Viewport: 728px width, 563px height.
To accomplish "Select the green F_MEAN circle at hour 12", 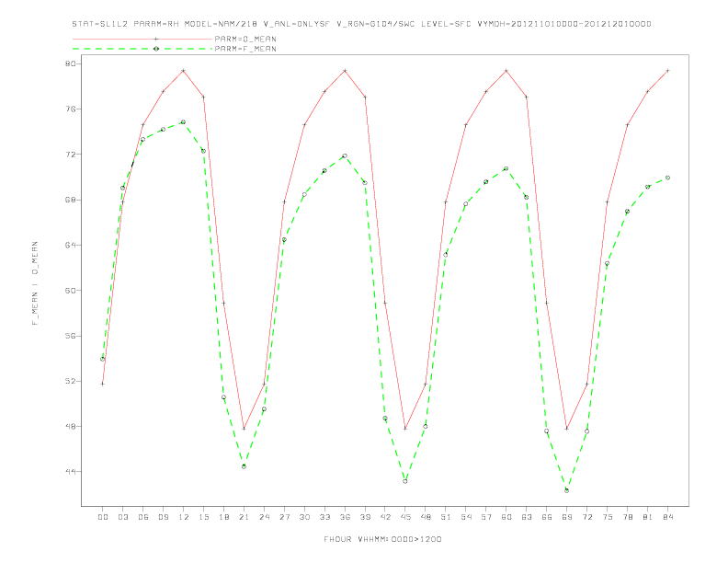I will [x=184, y=122].
